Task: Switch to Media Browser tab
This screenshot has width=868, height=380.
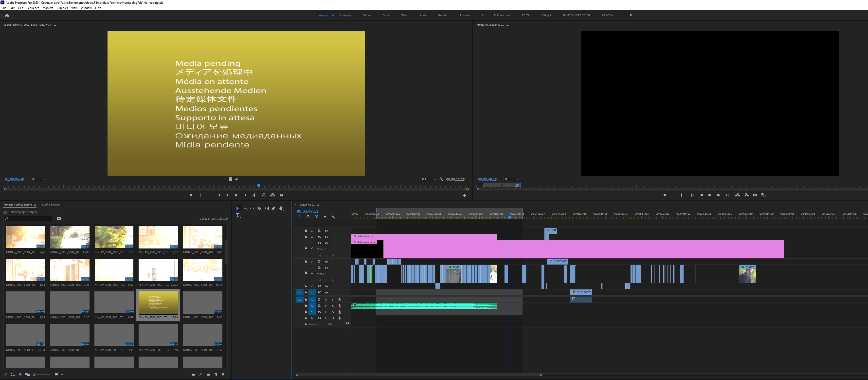Action: pos(51,205)
